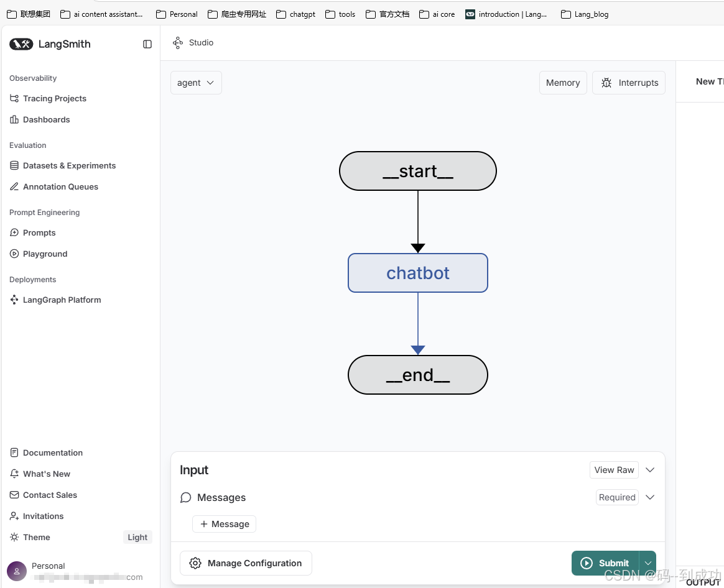Open the tools bookmarks folder
This screenshot has height=588, width=724.
click(x=340, y=14)
